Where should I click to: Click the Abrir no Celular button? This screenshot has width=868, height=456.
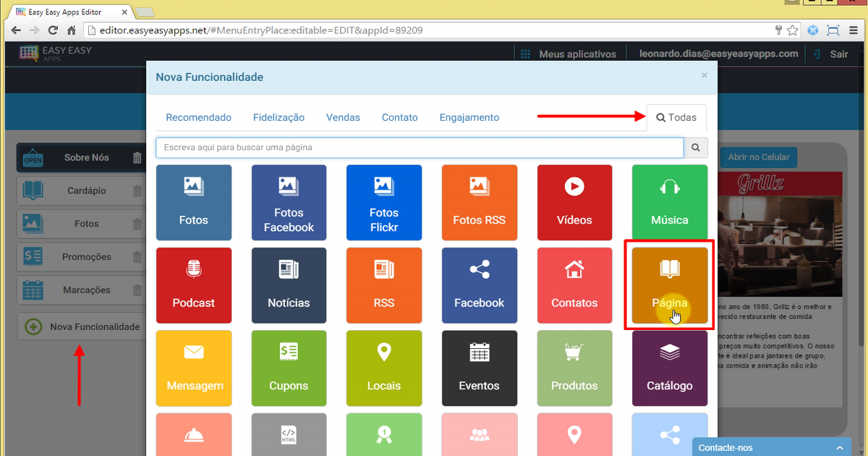[x=758, y=157]
